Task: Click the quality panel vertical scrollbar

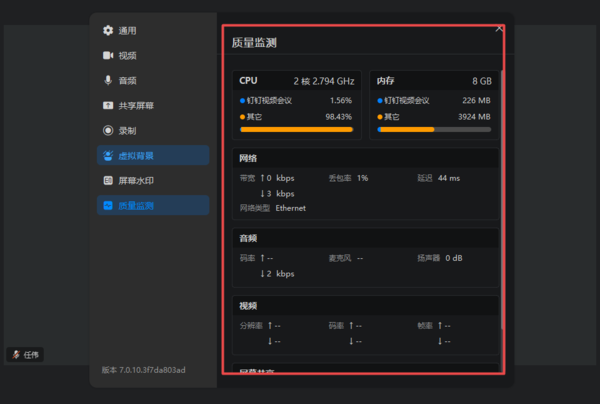Action: tap(502, 199)
